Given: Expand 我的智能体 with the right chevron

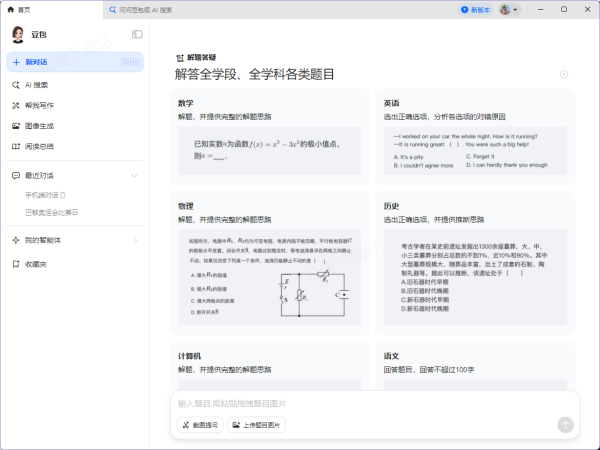Looking at the screenshot, I should 135,240.
